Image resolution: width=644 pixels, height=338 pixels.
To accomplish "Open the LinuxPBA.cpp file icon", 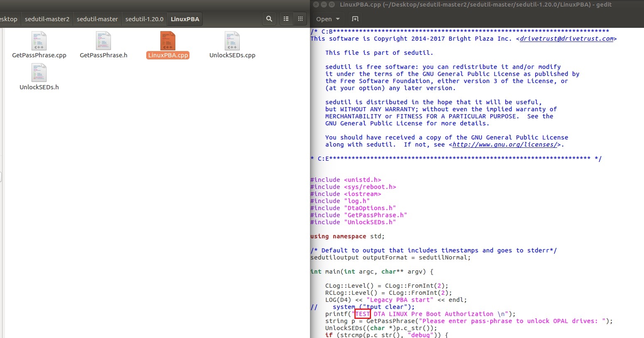I will (168, 42).
